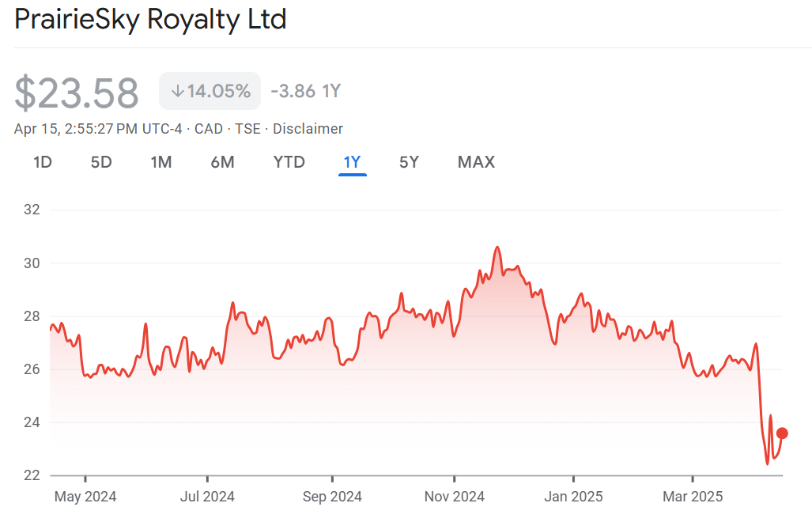This screenshot has height=522, width=812.
Task: Open the Disclaimer link
Action: click(x=308, y=129)
